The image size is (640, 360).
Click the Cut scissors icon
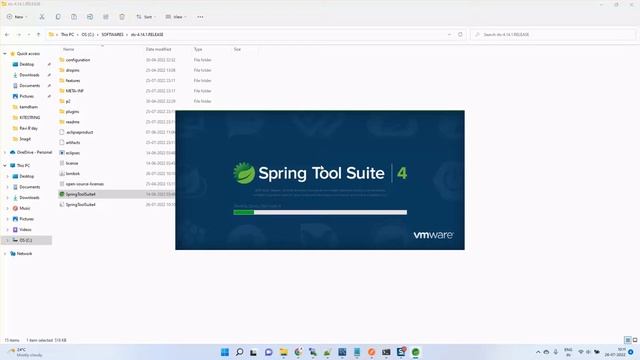tap(42, 17)
